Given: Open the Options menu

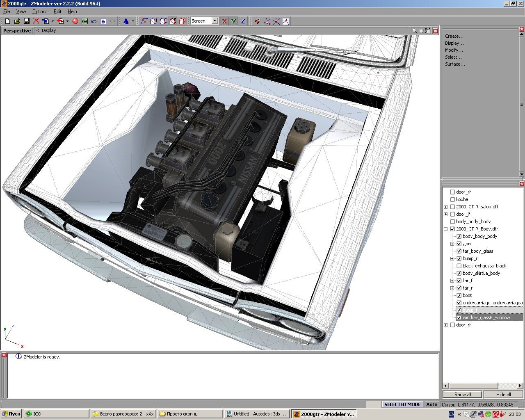Looking at the screenshot, I should pos(40,11).
